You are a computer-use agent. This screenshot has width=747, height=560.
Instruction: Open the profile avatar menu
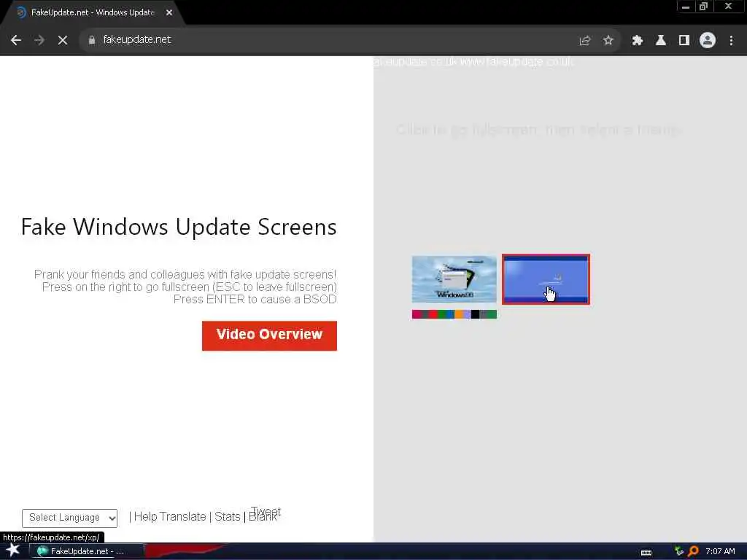(708, 41)
